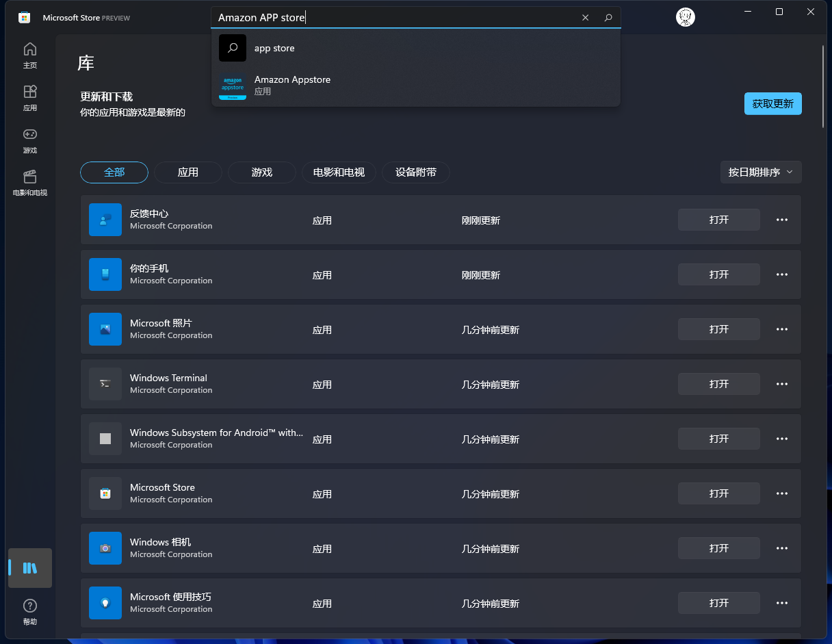Select the 全部 filter tab
This screenshot has height=644, width=832.
(x=114, y=172)
